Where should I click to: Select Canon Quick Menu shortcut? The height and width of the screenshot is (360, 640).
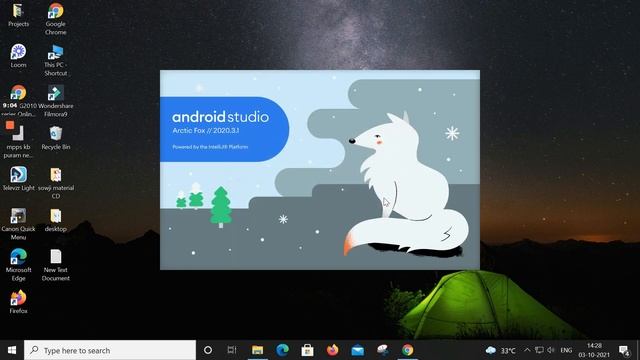click(x=18, y=224)
